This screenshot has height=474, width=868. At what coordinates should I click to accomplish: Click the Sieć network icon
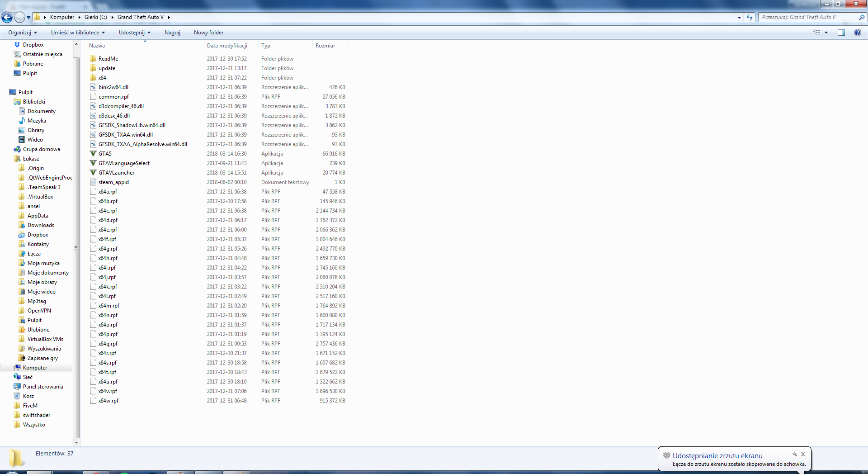pyautogui.click(x=17, y=377)
